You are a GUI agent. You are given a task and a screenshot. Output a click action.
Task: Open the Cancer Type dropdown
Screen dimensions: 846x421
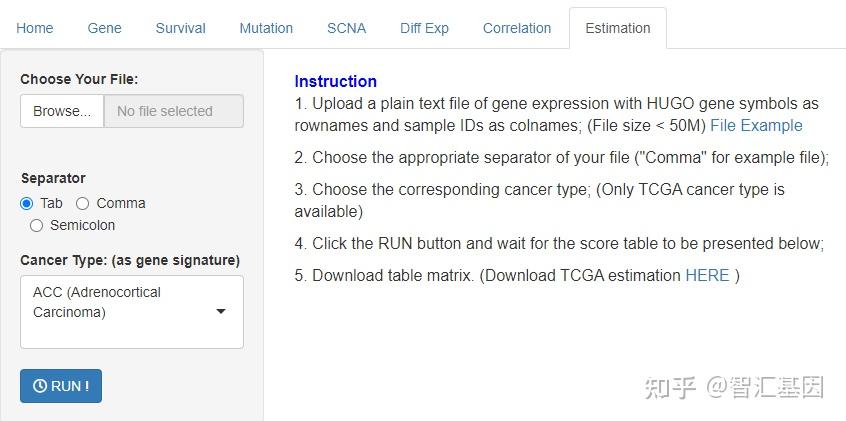tap(131, 311)
